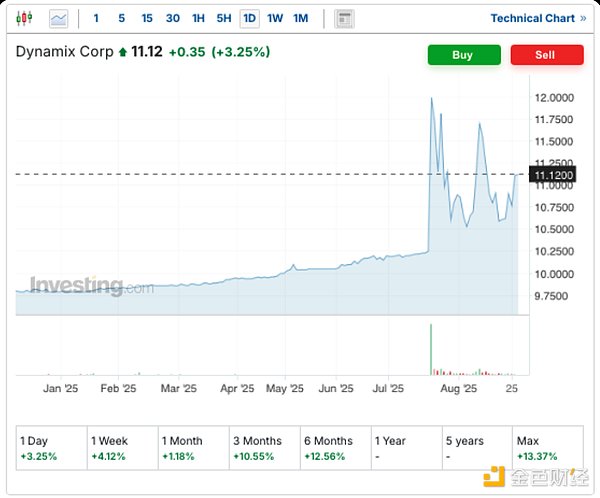Screen dimensions: 600x498
Task: Select the 3 Months performance tab
Action: [264, 448]
